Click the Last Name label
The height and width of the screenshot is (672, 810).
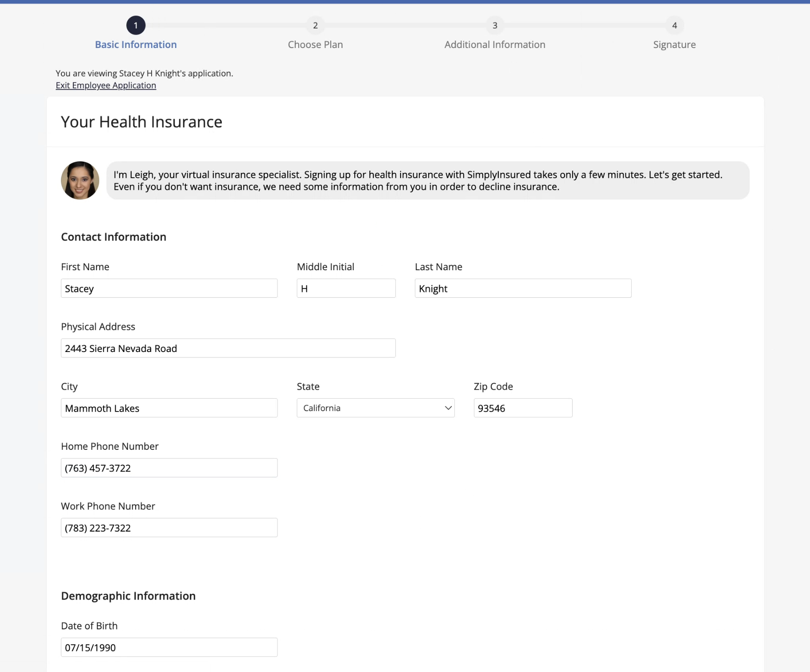[438, 267]
